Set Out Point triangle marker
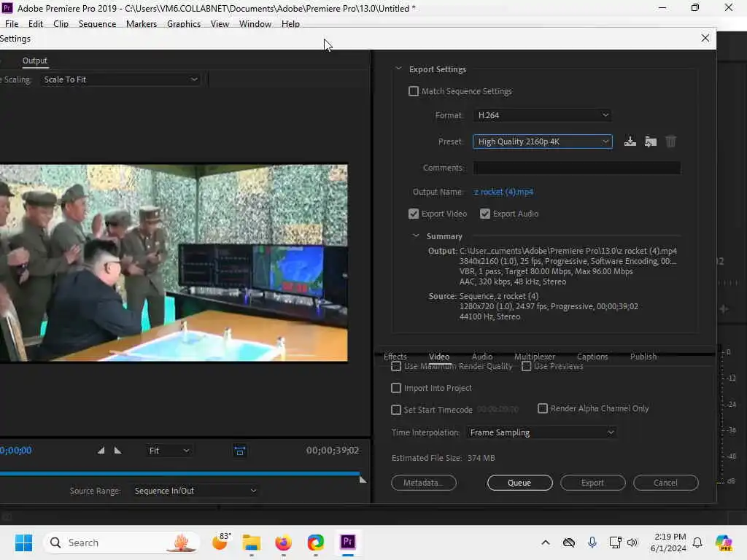Viewport: 747px width, 560px height. pyautogui.click(x=117, y=451)
